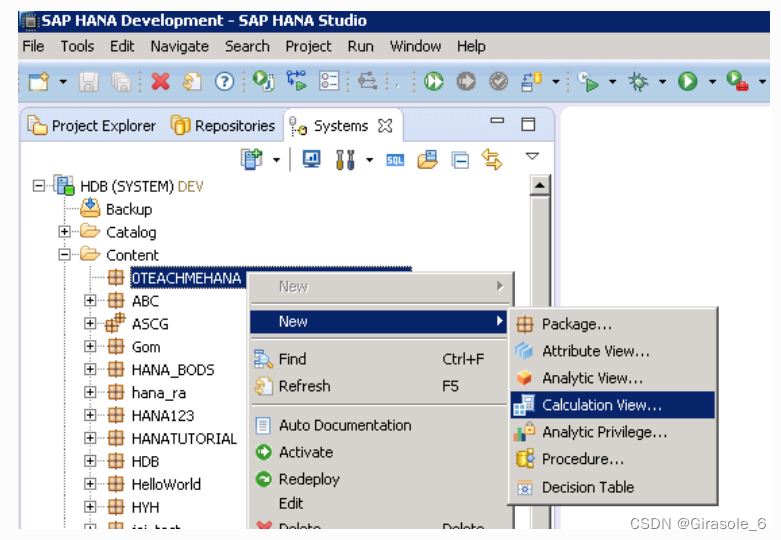Open the Systems view menu triangle
The width and height of the screenshot is (781, 540).
coord(532,156)
